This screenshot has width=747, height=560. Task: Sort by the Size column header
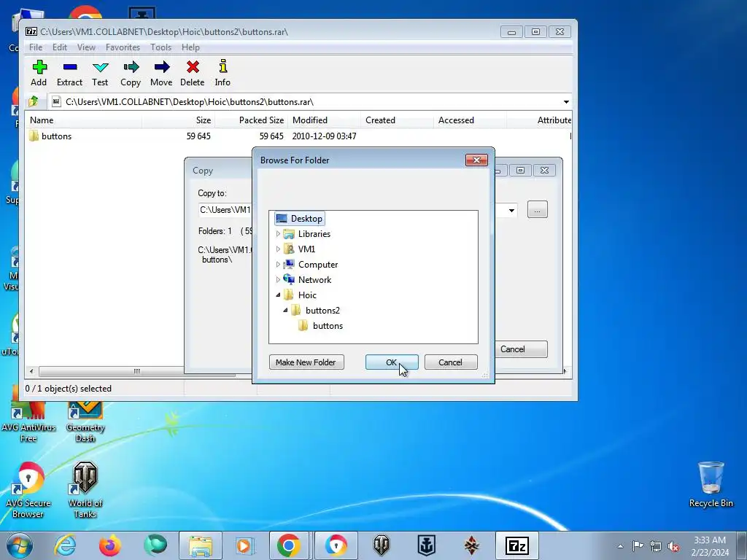(x=178, y=120)
